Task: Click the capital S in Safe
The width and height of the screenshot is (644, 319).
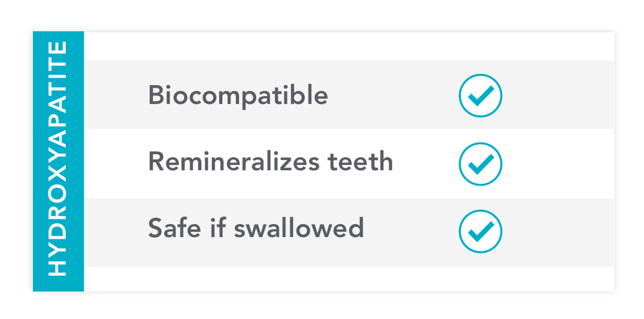Action: (x=155, y=227)
